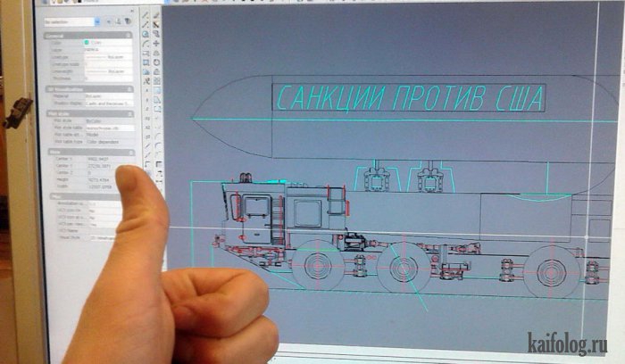Click the highlighted blue modify toolbar icon
The width and height of the screenshot is (625, 364).
click(157, 91)
